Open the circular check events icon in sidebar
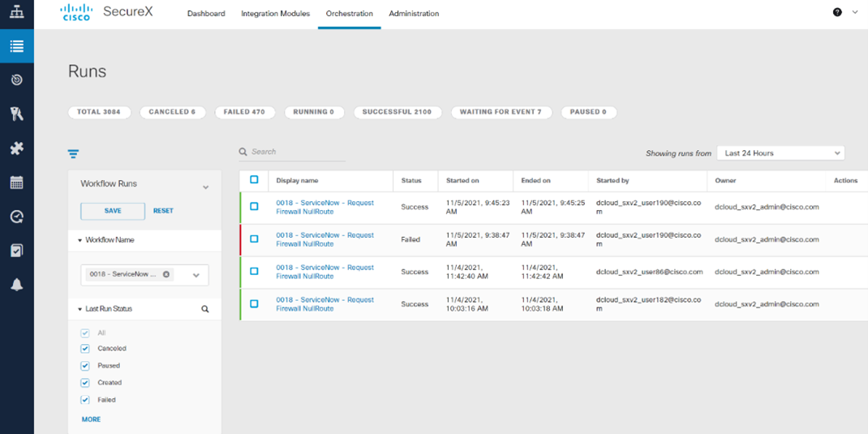 click(x=16, y=217)
